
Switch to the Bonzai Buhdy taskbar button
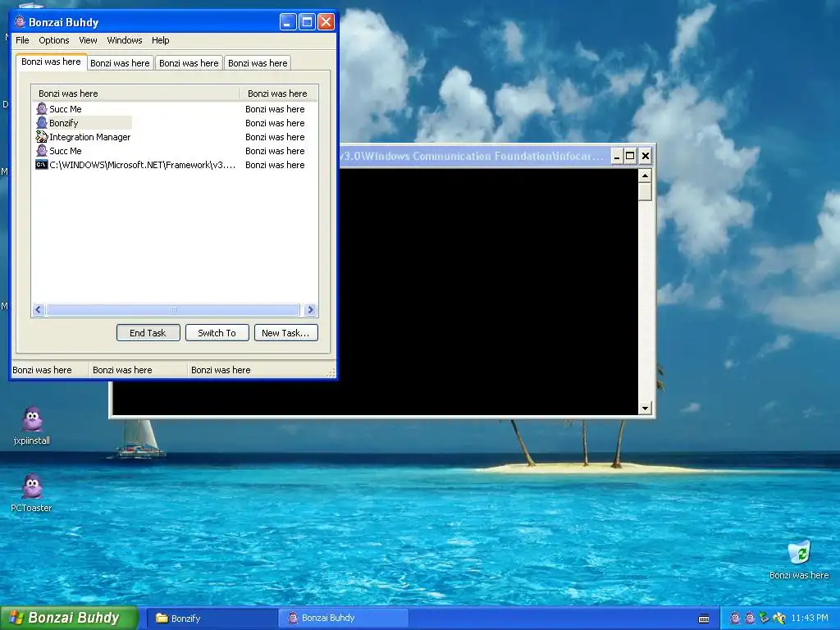[x=343, y=618]
